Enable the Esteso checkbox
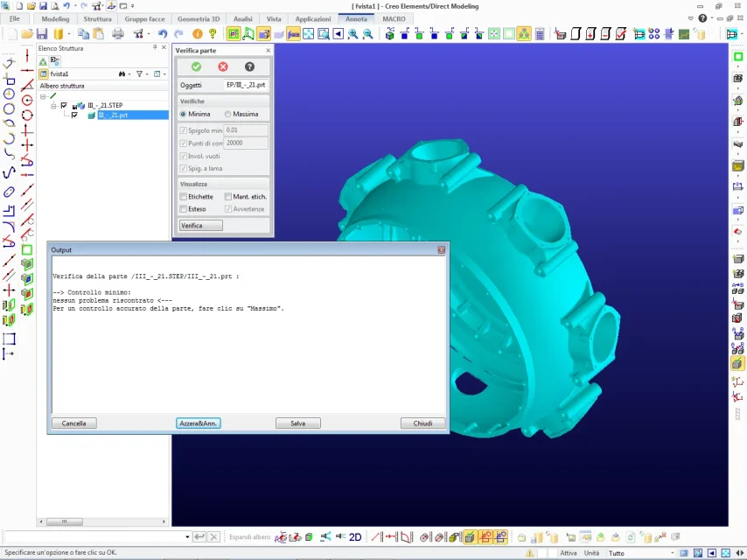The width and height of the screenshot is (747, 560). point(184,209)
